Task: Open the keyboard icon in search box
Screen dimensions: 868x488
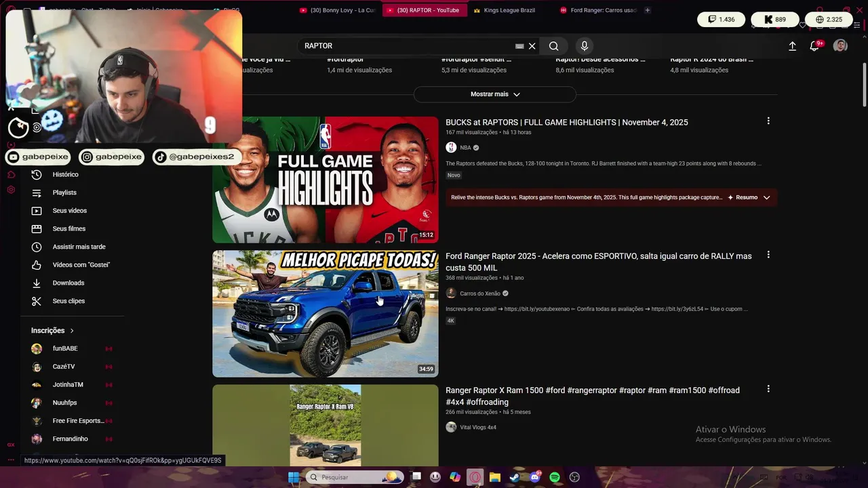Action: point(519,46)
